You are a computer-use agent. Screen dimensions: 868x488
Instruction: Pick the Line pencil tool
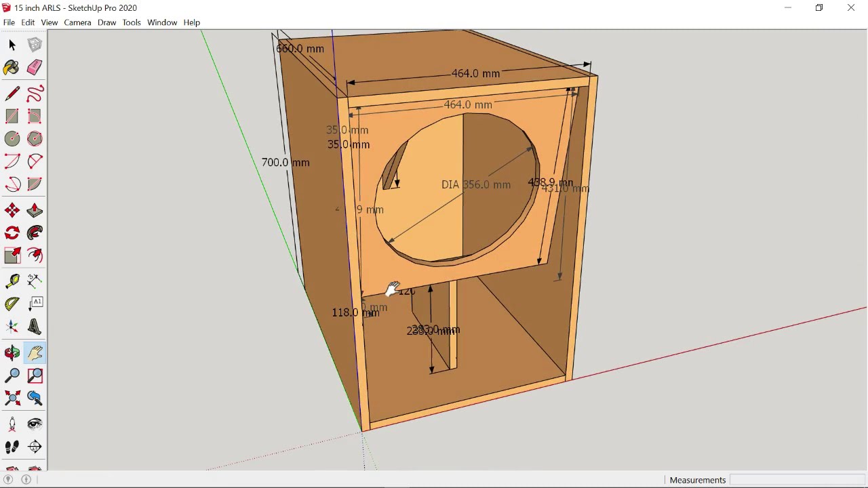coord(12,94)
